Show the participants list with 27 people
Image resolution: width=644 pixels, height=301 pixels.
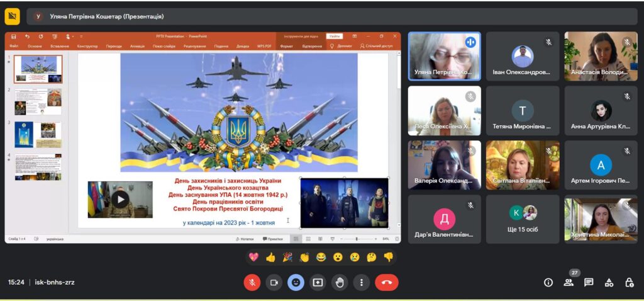point(569,283)
